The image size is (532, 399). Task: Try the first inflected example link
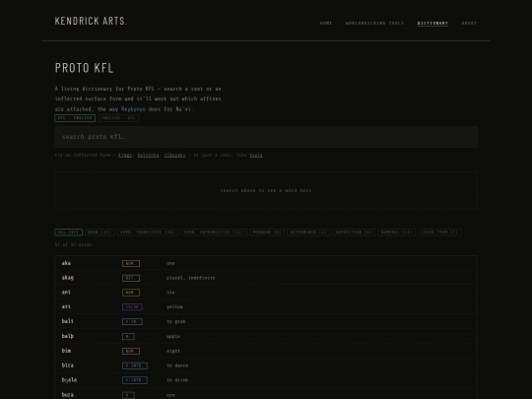(x=125, y=155)
